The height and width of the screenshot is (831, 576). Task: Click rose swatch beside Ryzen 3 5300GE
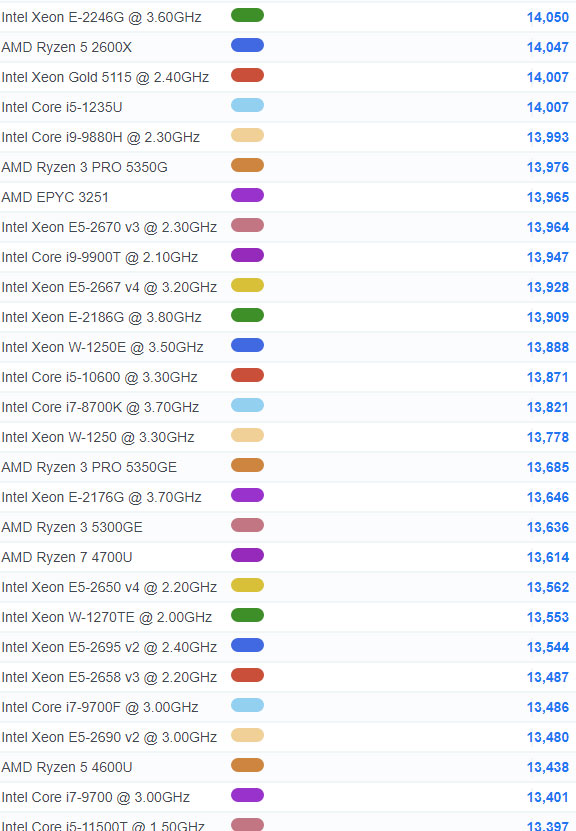(x=247, y=525)
